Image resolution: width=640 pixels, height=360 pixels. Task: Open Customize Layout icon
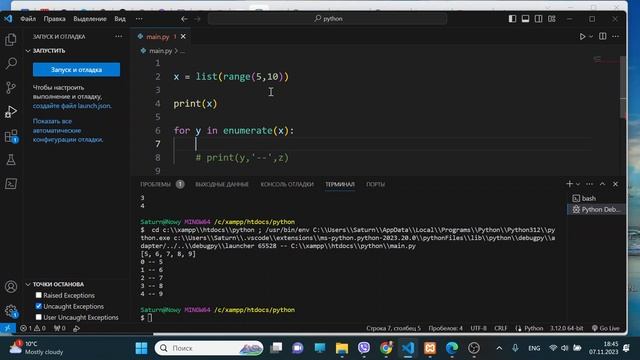[551, 19]
